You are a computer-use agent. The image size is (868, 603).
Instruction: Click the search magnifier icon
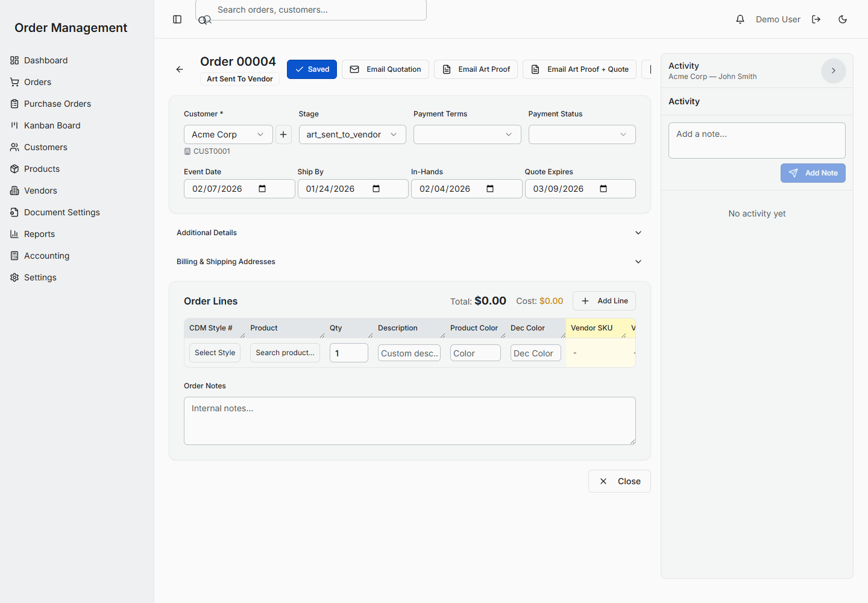(205, 20)
